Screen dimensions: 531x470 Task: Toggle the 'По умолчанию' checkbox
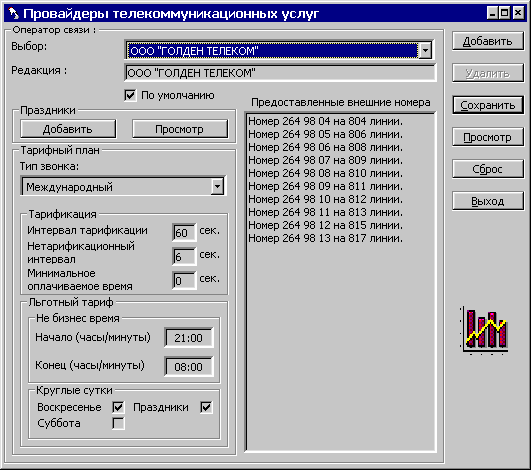pos(130,95)
